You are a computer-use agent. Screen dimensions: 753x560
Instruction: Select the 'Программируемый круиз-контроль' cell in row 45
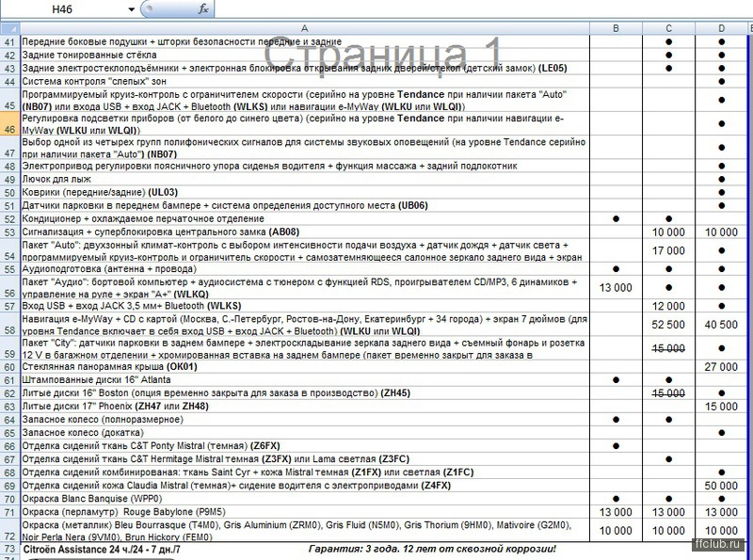pos(305,100)
